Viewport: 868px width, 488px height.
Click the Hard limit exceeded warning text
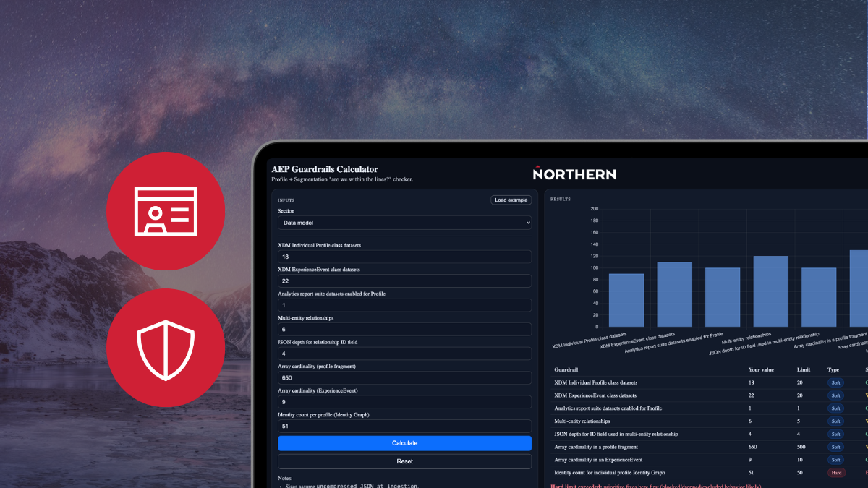pyautogui.click(x=655, y=486)
